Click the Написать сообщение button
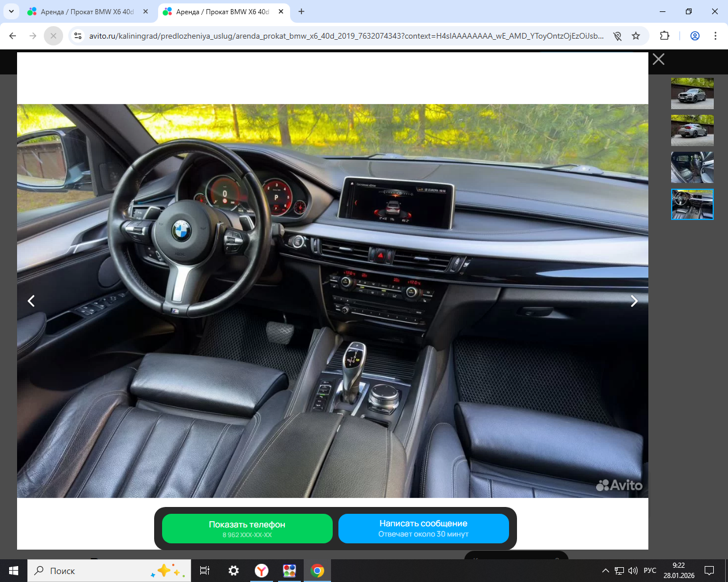728x582 pixels. (x=424, y=529)
